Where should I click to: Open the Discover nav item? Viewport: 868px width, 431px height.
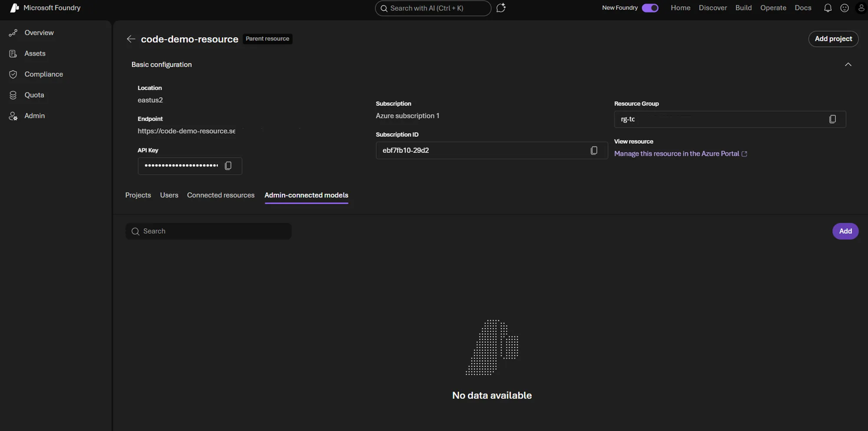713,8
